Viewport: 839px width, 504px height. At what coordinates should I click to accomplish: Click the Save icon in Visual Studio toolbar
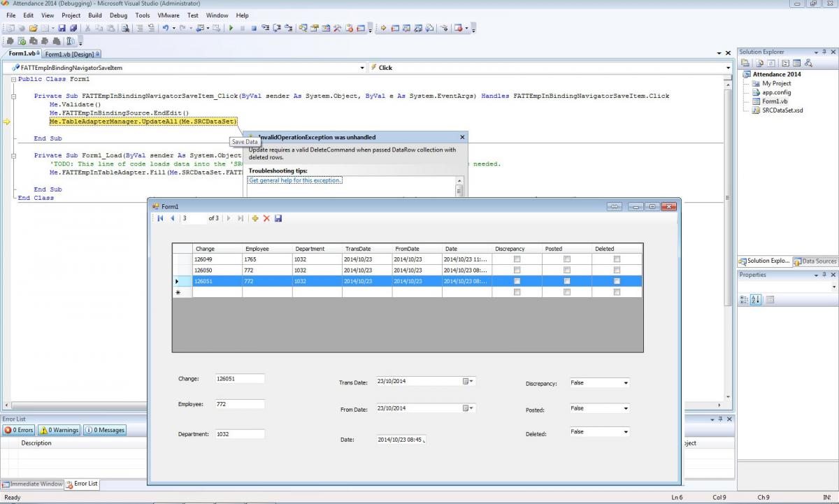point(62,28)
